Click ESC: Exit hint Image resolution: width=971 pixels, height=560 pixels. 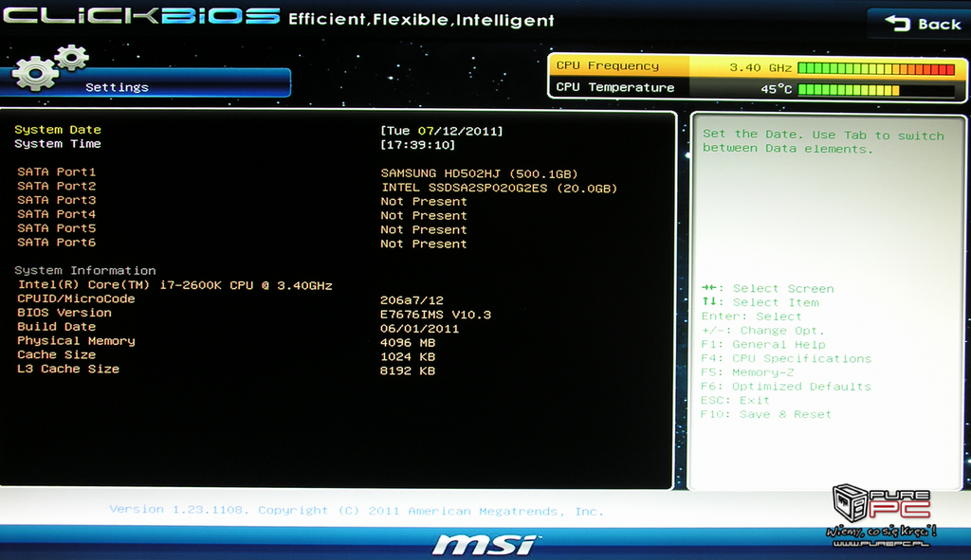tap(735, 401)
